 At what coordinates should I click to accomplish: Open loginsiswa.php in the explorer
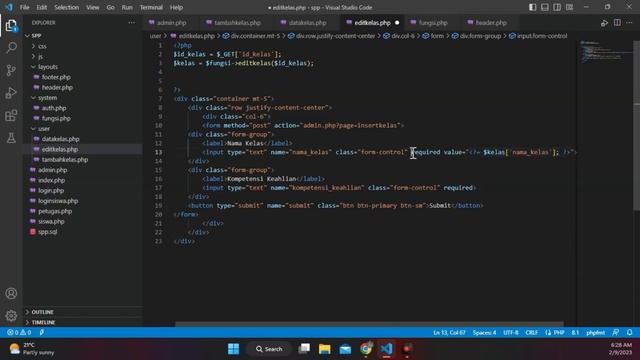pyautogui.click(x=58, y=201)
